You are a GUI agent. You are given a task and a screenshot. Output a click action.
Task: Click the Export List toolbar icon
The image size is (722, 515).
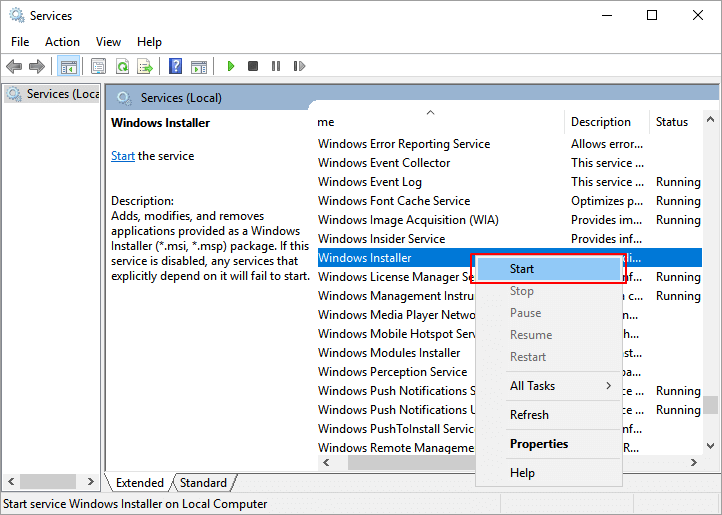[x=145, y=66]
